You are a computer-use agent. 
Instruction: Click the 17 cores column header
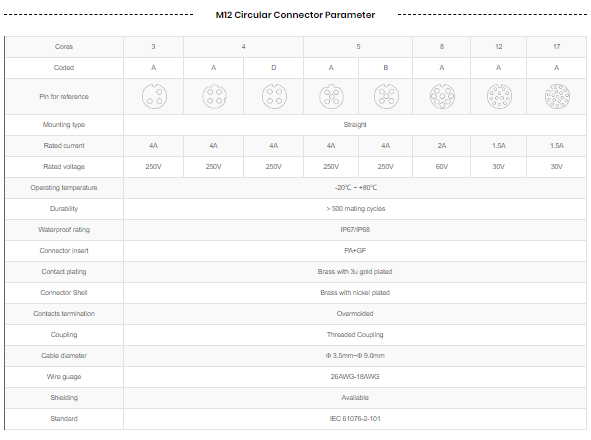tap(556, 47)
